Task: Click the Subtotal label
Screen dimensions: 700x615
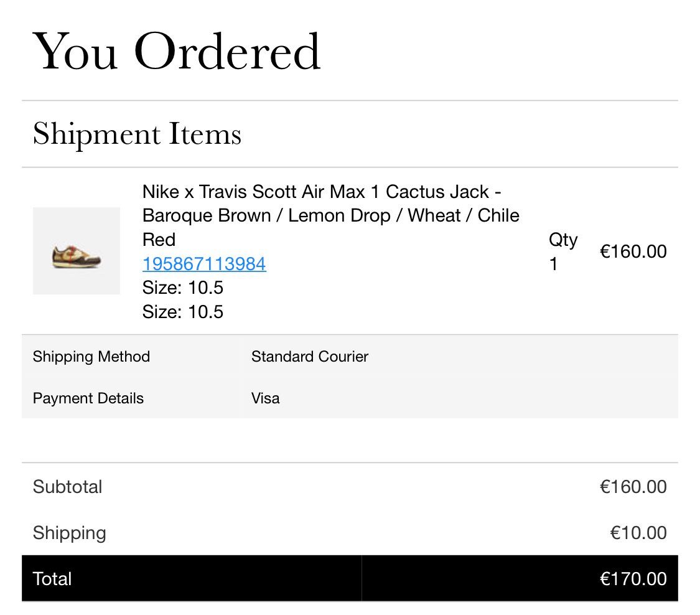Action: [x=67, y=486]
